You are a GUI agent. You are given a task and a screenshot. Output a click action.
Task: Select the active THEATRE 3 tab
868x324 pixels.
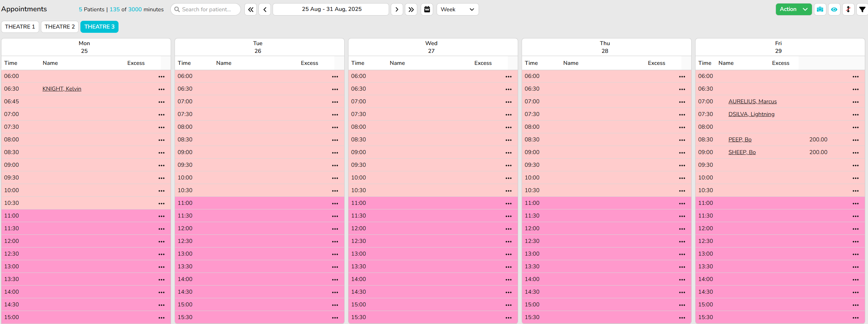(x=99, y=27)
